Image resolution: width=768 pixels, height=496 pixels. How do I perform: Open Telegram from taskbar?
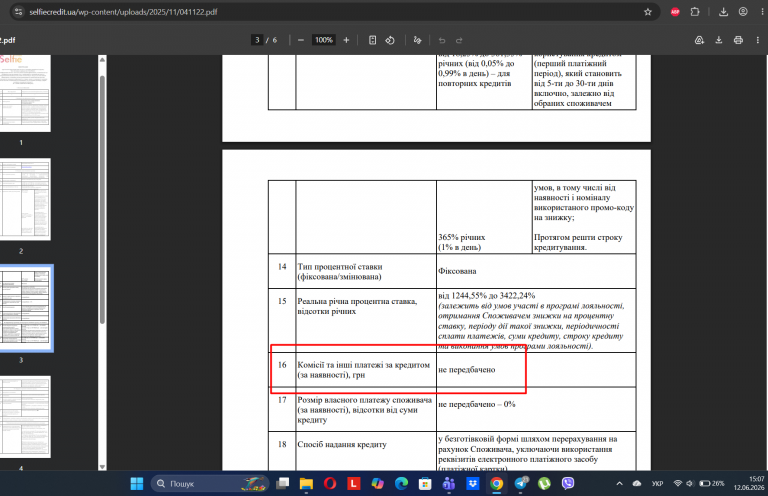pos(521,484)
